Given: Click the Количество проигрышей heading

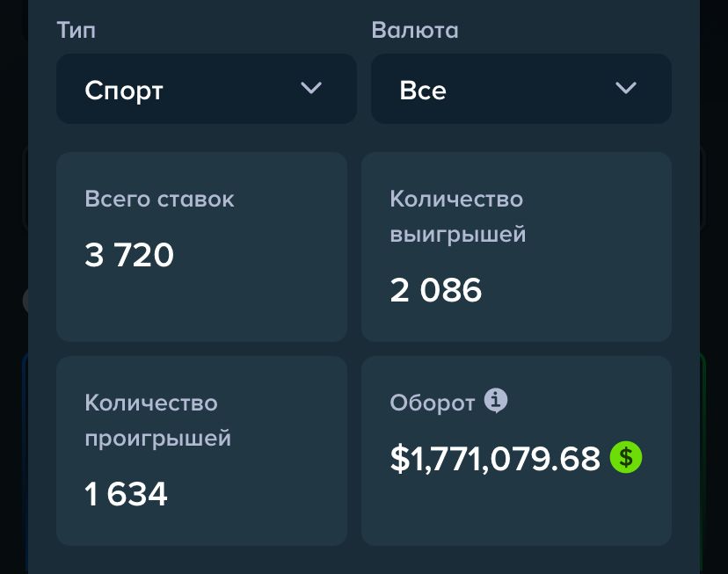Looking at the screenshot, I should tap(157, 420).
